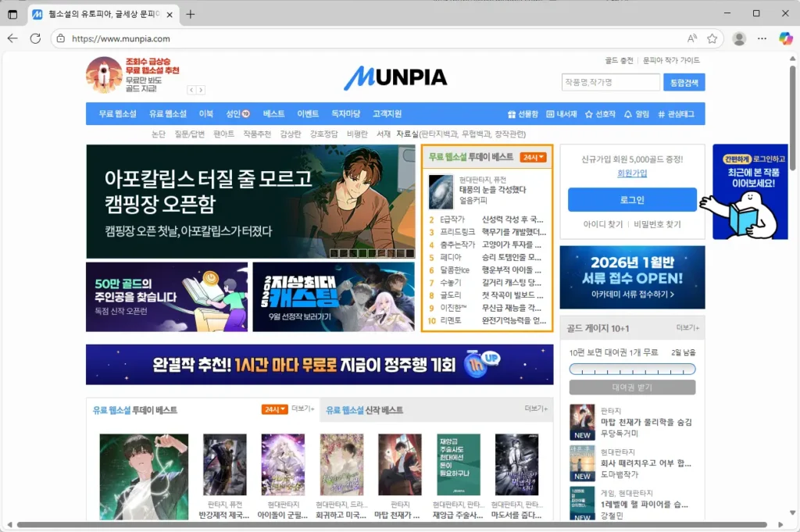Viewport: 800px width, 532px height.
Task: Reload the page with refresh icon
Action: click(35, 38)
